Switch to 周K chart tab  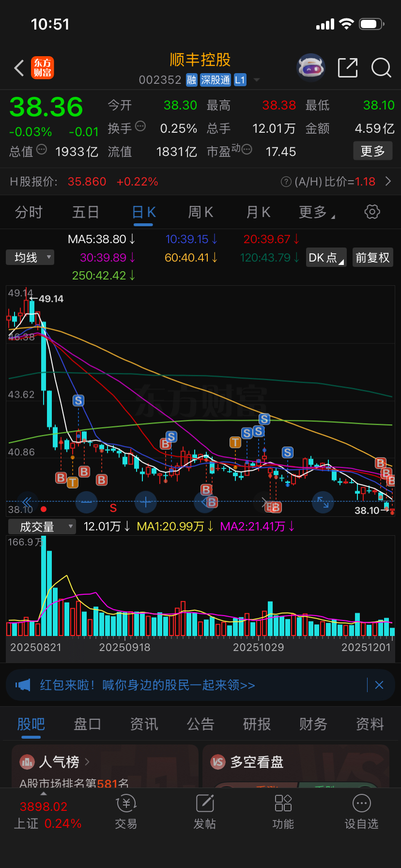tap(200, 212)
